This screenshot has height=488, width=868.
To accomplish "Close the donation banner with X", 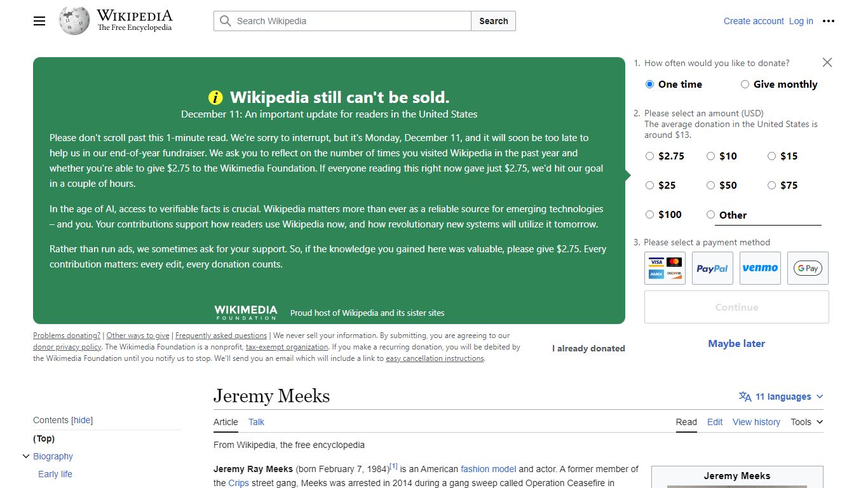I will [x=827, y=62].
